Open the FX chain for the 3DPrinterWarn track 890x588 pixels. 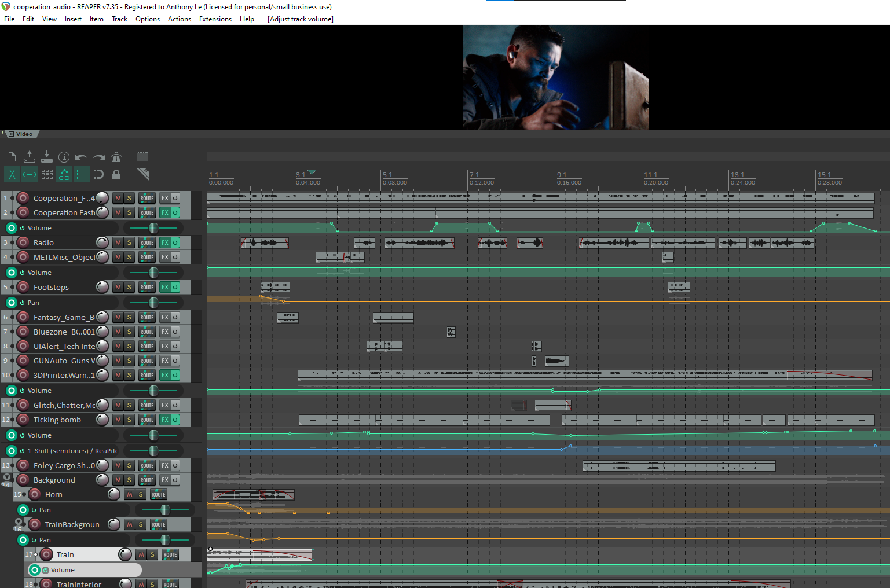(165, 376)
